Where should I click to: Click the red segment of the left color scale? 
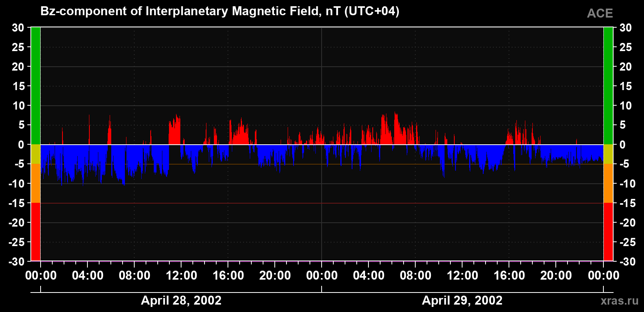pyautogui.click(x=36, y=232)
